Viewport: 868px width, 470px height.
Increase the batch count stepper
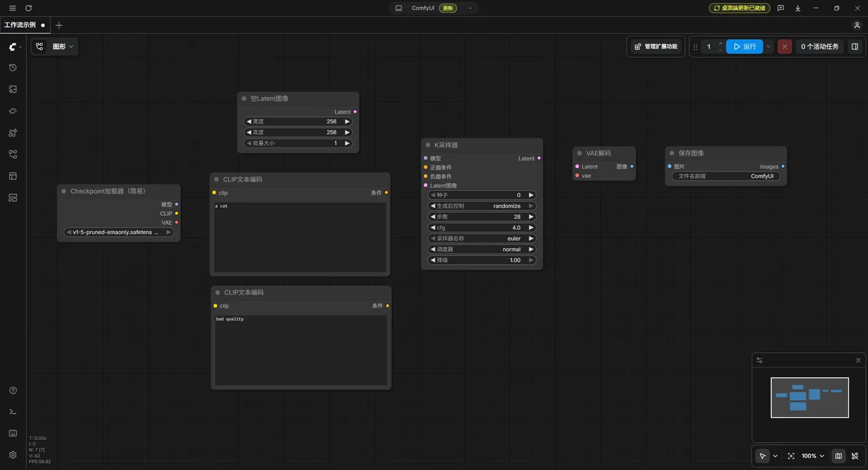[x=720, y=43]
